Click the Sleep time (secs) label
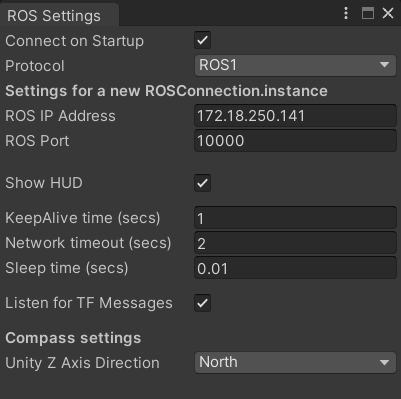 click(67, 268)
